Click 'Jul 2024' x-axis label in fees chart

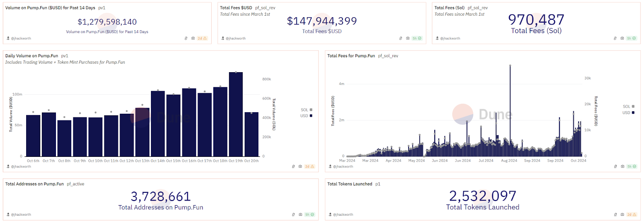(486, 160)
